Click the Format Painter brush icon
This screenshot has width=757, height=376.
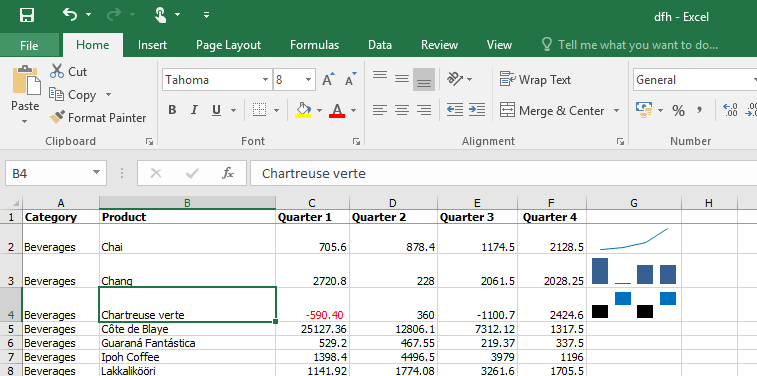pos(57,117)
